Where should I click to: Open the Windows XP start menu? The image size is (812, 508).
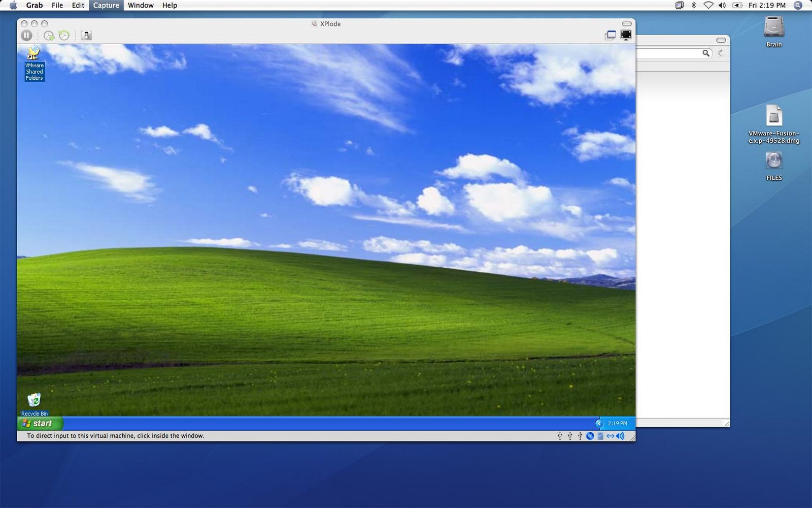click(x=40, y=423)
